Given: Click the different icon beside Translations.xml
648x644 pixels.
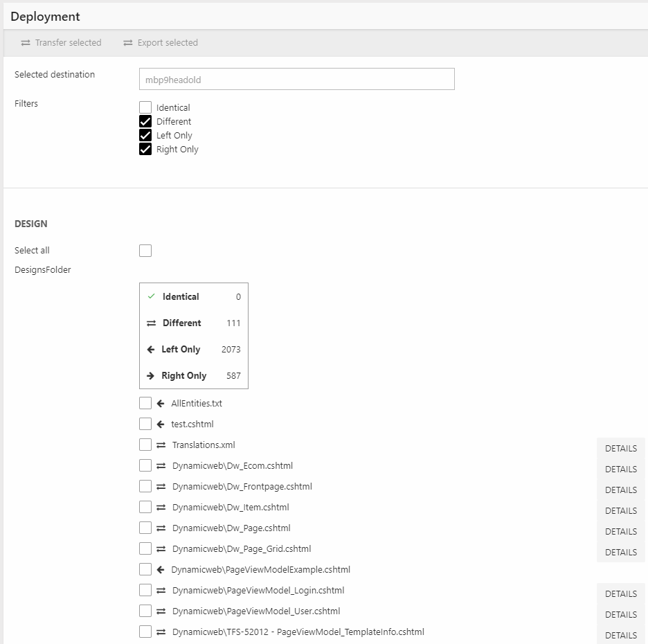Looking at the screenshot, I should (x=161, y=445).
